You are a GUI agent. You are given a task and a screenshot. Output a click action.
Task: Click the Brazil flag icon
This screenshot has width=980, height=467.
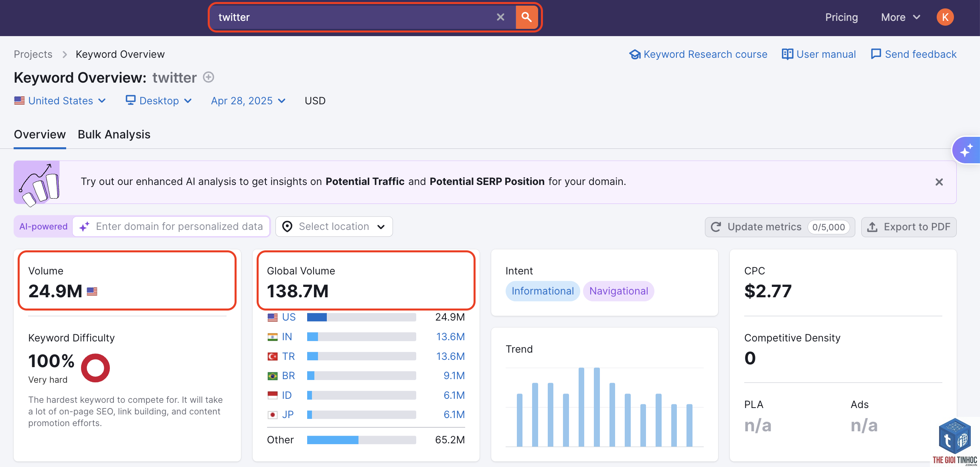pos(273,376)
